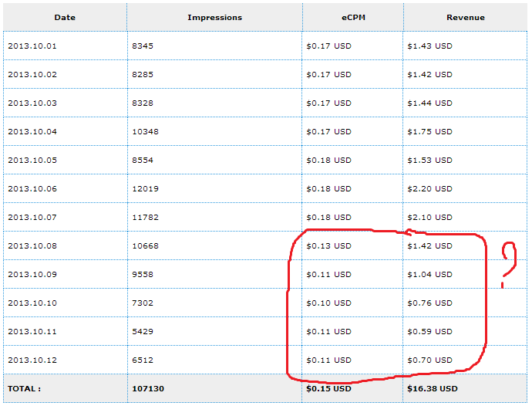
Task: Click total eCPM $0.15 USD
Action: pyautogui.click(x=328, y=388)
